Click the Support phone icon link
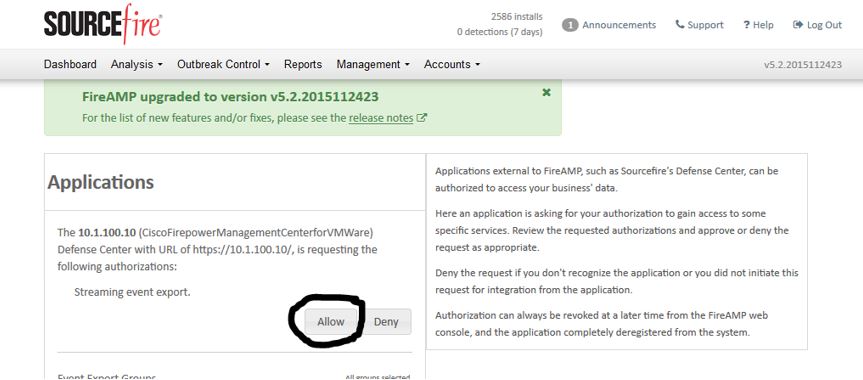863x380 pixels. 700,25
